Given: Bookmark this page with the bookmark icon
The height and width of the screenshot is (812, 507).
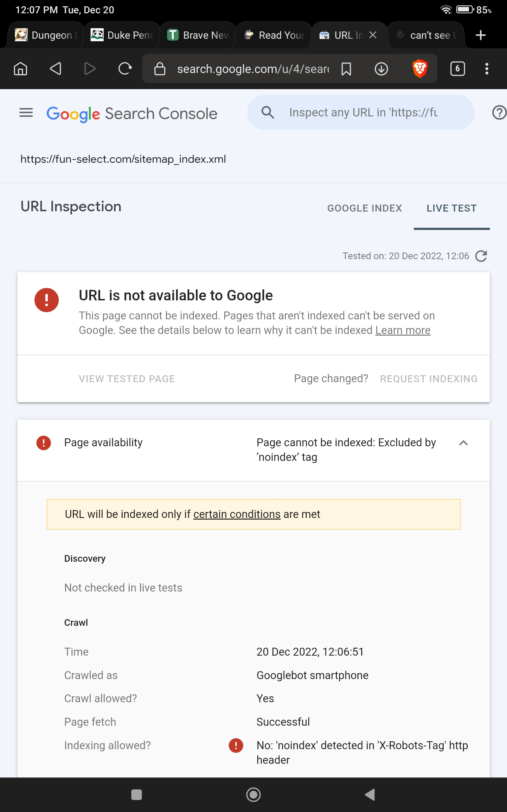Looking at the screenshot, I should (x=346, y=69).
